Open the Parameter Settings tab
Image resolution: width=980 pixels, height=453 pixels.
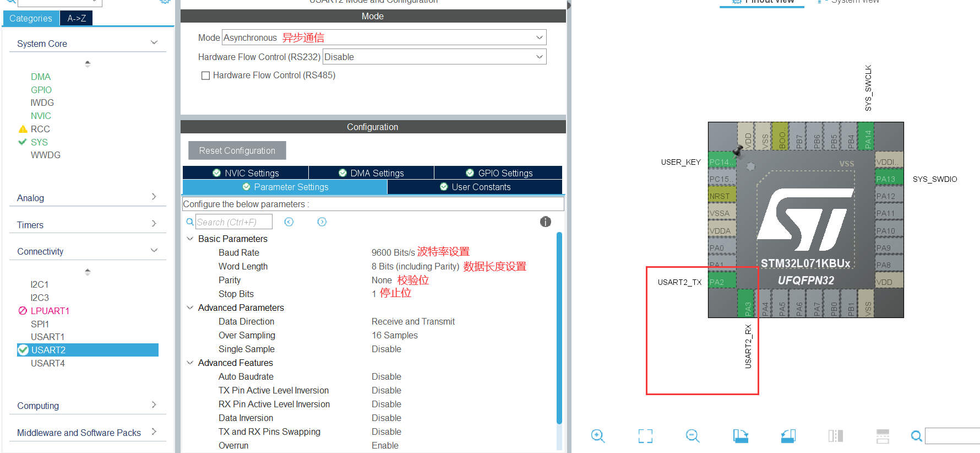click(285, 187)
